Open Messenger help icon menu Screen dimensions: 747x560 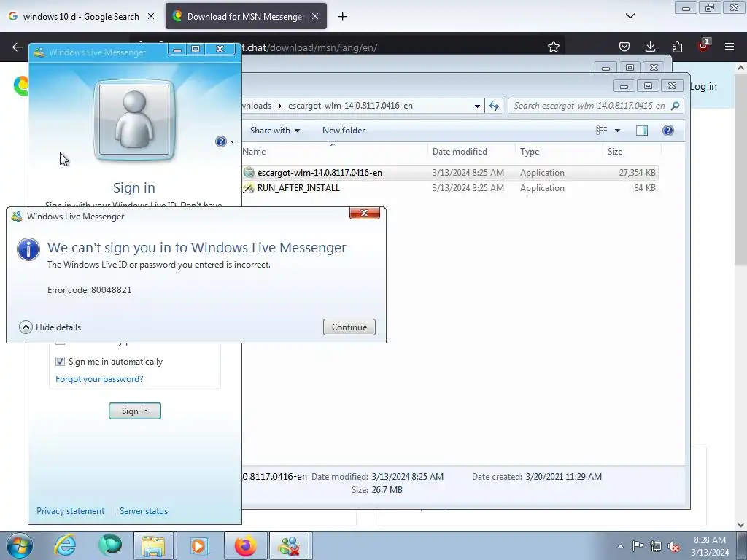point(224,141)
